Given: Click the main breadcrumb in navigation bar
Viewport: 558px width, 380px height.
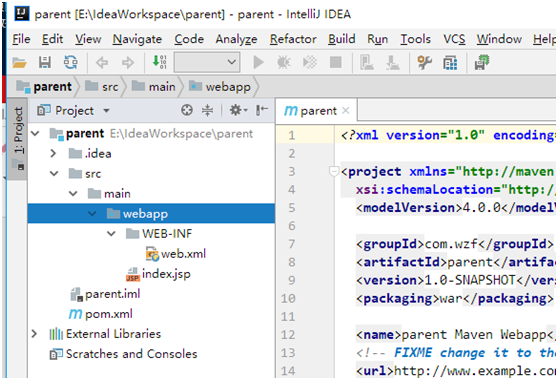Looking at the screenshot, I should pyautogui.click(x=153, y=86).
